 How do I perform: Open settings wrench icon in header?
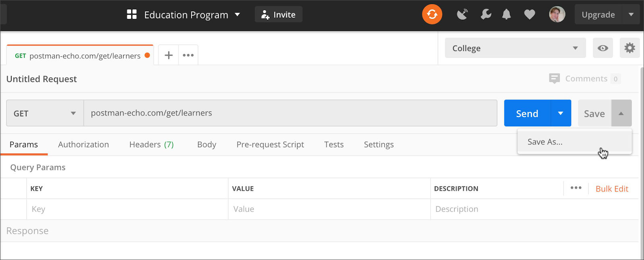point(486,15)
